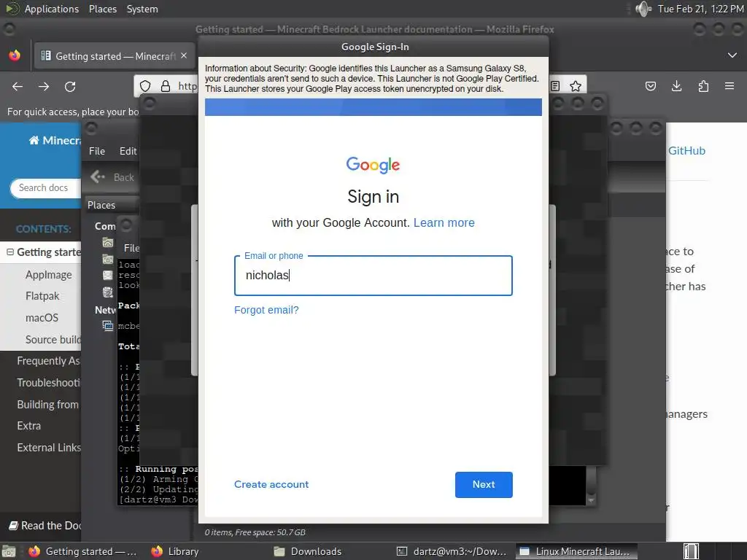747x560 pixels.
Task: Open the System menu
Action: point(142,9)
